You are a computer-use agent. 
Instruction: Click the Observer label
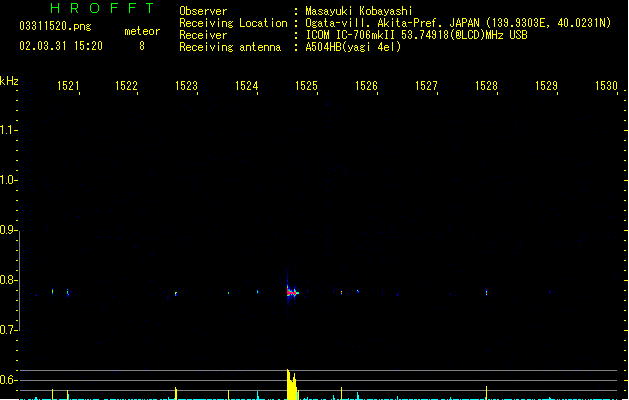203,11
